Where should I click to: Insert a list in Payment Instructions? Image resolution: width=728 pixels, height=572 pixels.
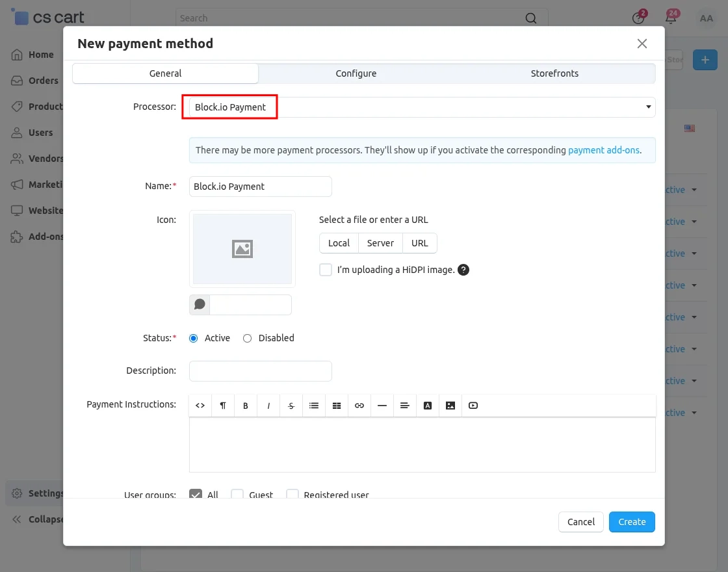click(x=314, y=406)
